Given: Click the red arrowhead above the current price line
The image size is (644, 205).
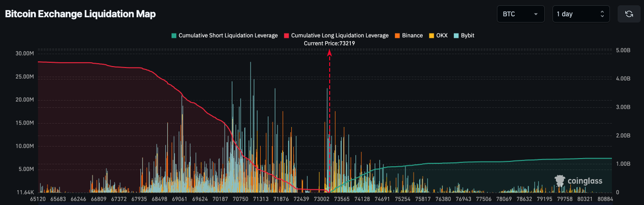Looking at the screenshot, I should (x=330, y=53).
